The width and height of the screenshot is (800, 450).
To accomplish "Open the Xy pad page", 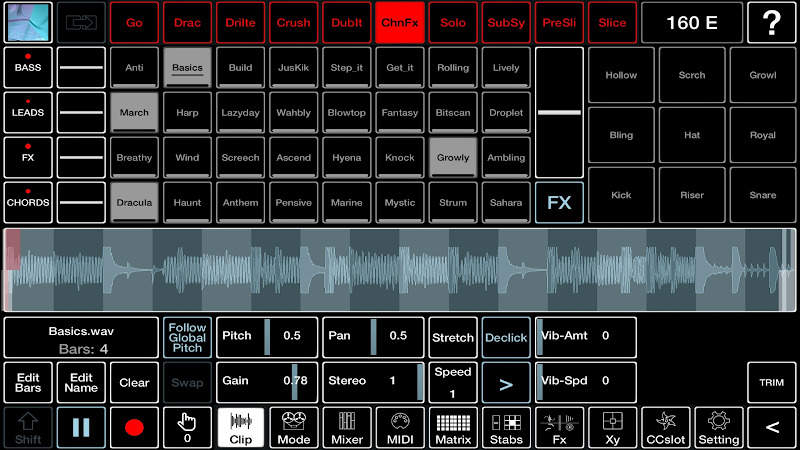I will click(x=612, y=428).
